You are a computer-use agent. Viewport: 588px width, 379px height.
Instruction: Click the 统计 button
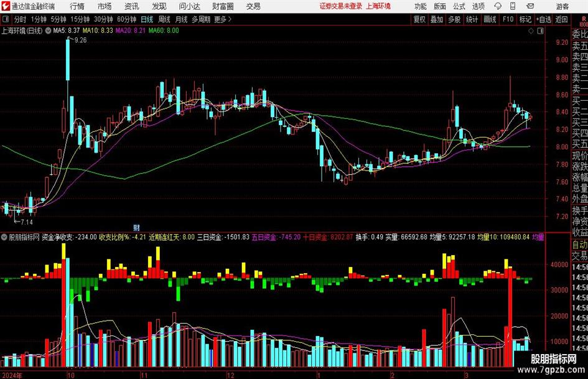472,19
